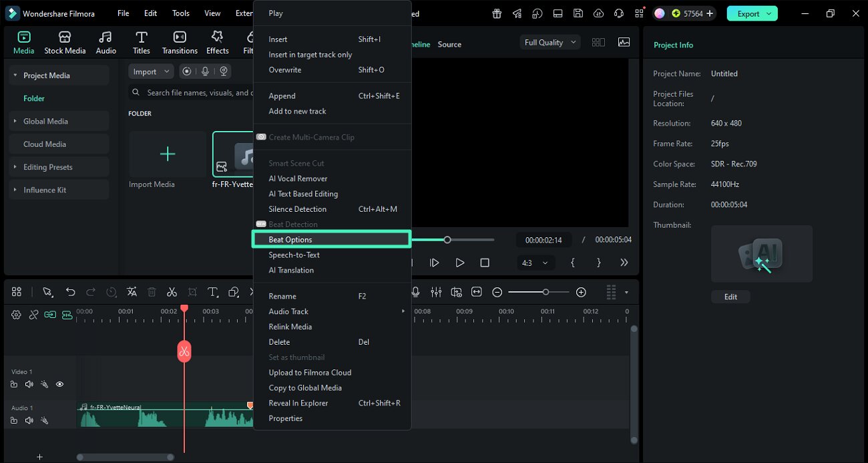Click the add new track plus icon

click(x=39, y=457)
